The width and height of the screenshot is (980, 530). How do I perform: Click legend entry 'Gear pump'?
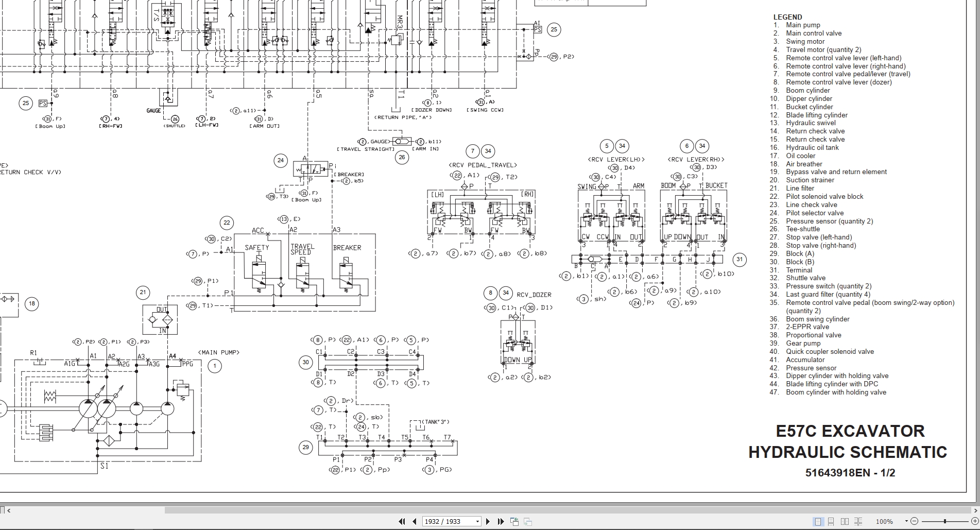coord(803,344)
